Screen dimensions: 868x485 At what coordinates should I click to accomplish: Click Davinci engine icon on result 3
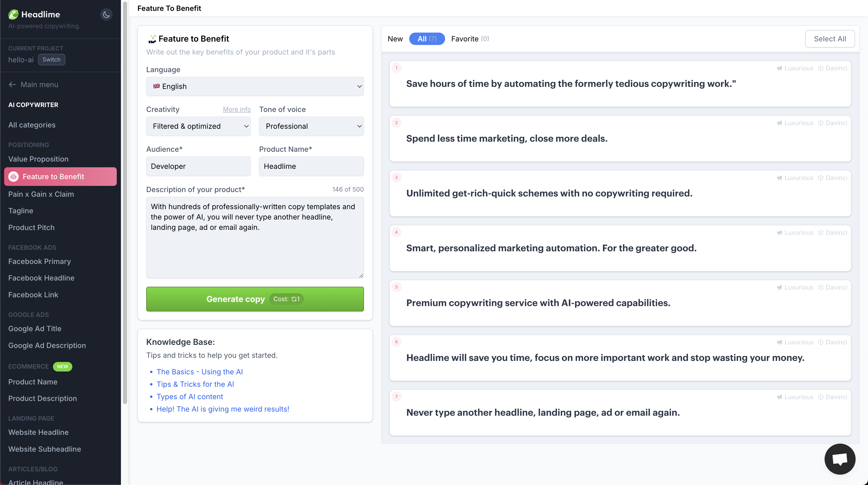pyautogui.click(x=820, y=178)
